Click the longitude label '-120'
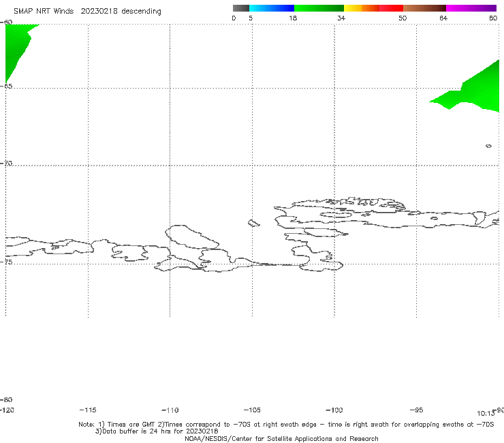This screenshot has width=504, height=443. [x=7, y=410]
